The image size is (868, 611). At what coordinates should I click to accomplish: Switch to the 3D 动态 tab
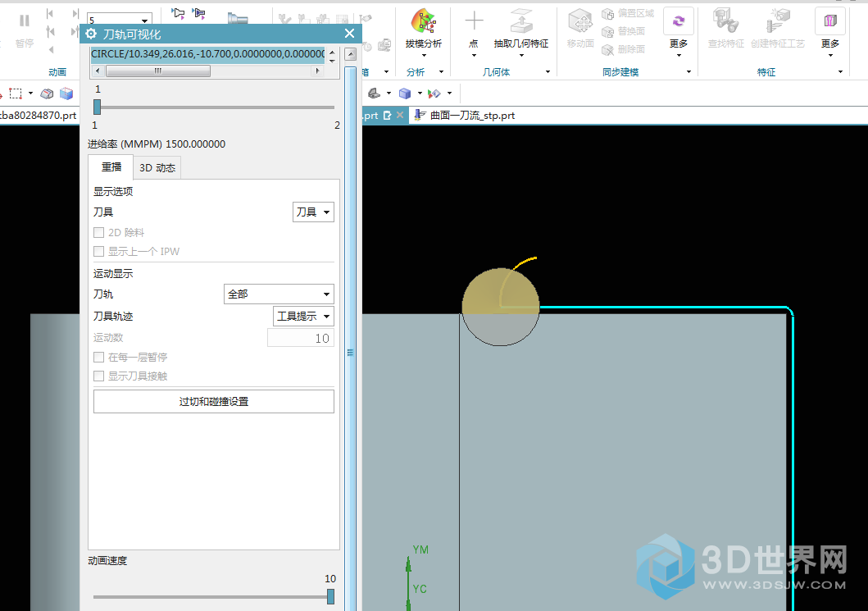pyautogui.click(x=157, y=168)
